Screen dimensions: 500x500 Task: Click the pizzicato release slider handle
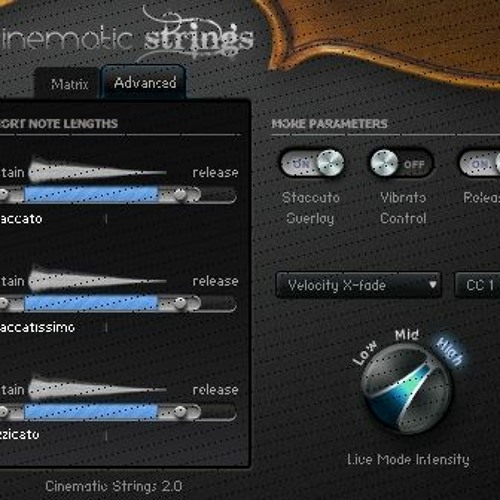[180, 411]
